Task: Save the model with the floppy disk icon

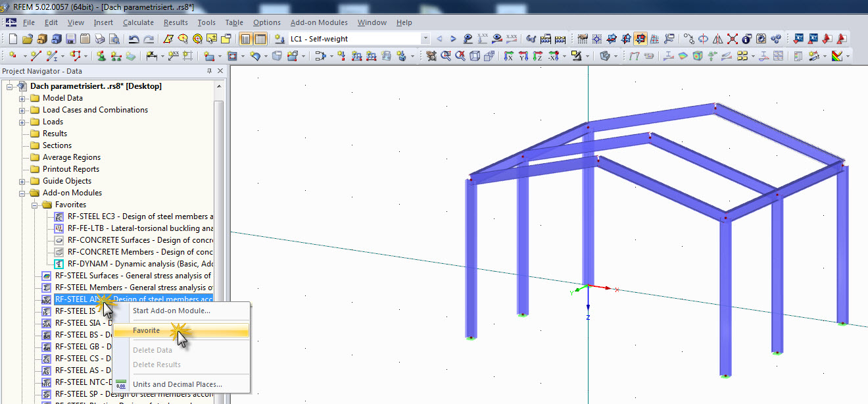Action: click(x=71, y=39)
